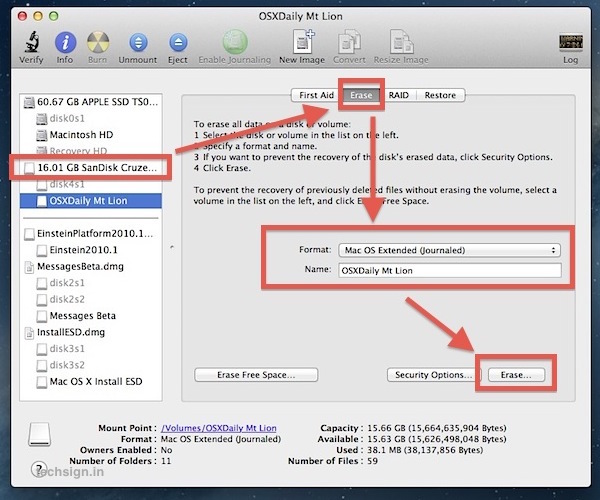Image resolution: width=600 pixels, height=500 pixels.
Task: Select the disk4s1 partition
Action: click(91, 184)
